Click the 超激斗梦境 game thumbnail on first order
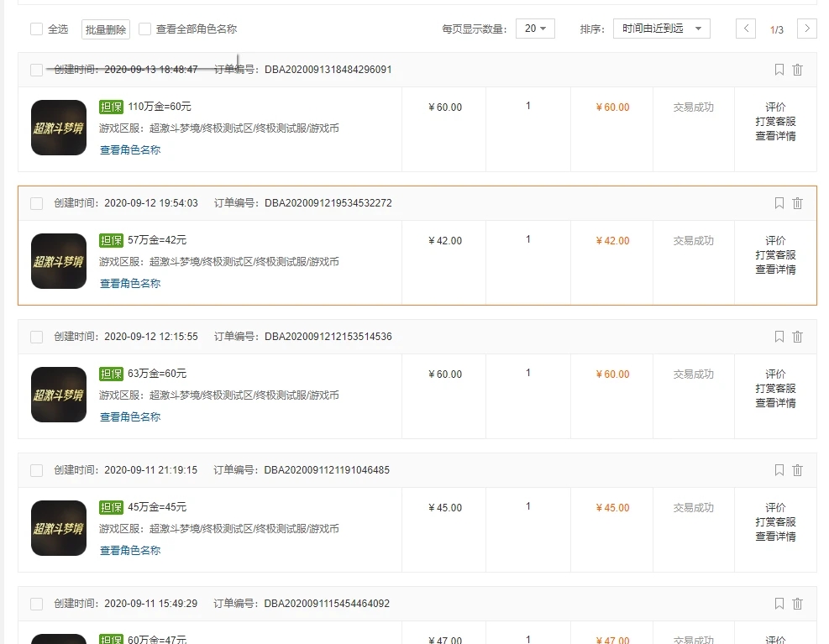This screenshot has height=644, width=829. (x=58, y=128)
